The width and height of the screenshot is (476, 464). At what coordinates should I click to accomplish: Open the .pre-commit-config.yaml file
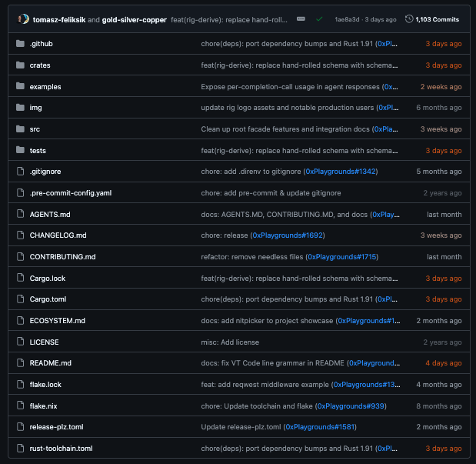(x=71, y=193)
